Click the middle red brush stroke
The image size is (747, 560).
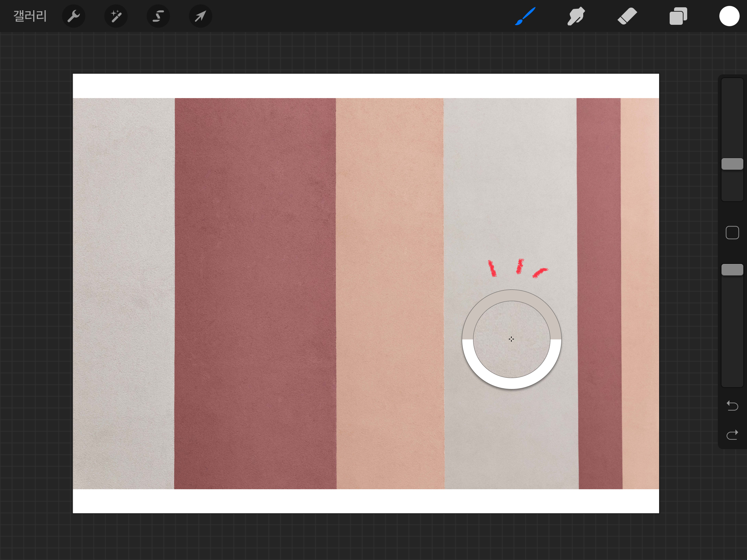[520, 266]
